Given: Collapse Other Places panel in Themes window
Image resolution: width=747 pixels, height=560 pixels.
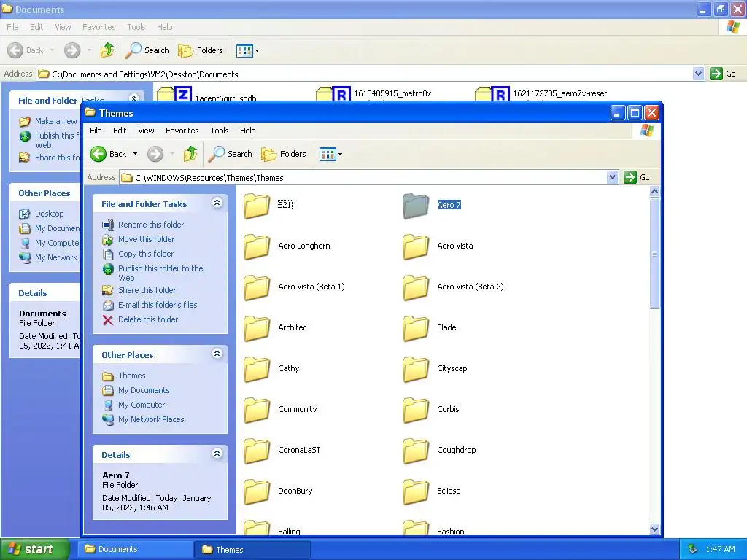Looking at the screenshot, I should click(x=217, y=354).
